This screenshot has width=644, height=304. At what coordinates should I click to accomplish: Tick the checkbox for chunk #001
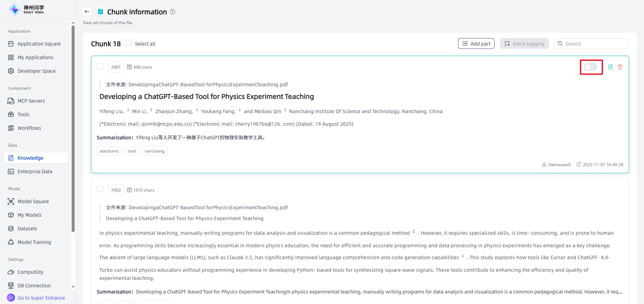[x=100, y=66]
